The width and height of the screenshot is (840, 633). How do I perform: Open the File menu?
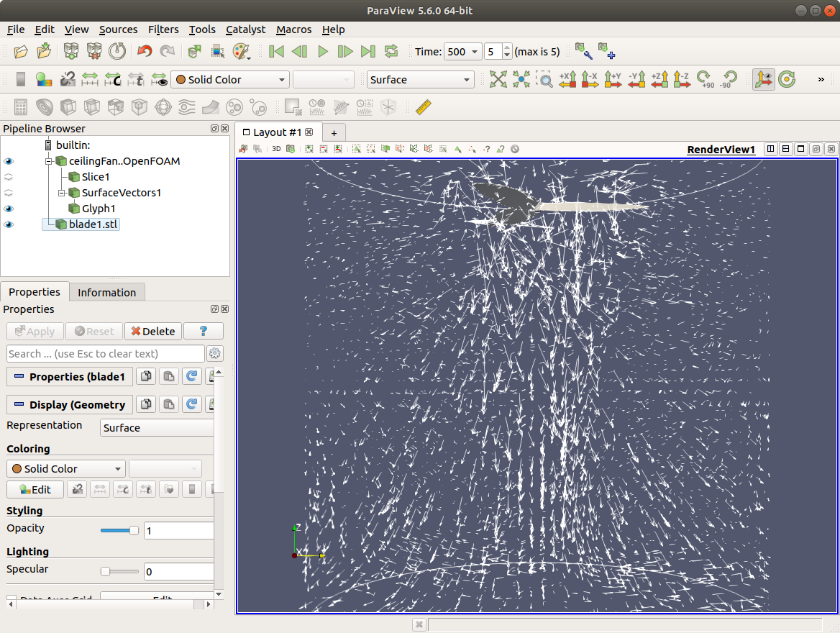pyautogui.click(x=16, y=29)
